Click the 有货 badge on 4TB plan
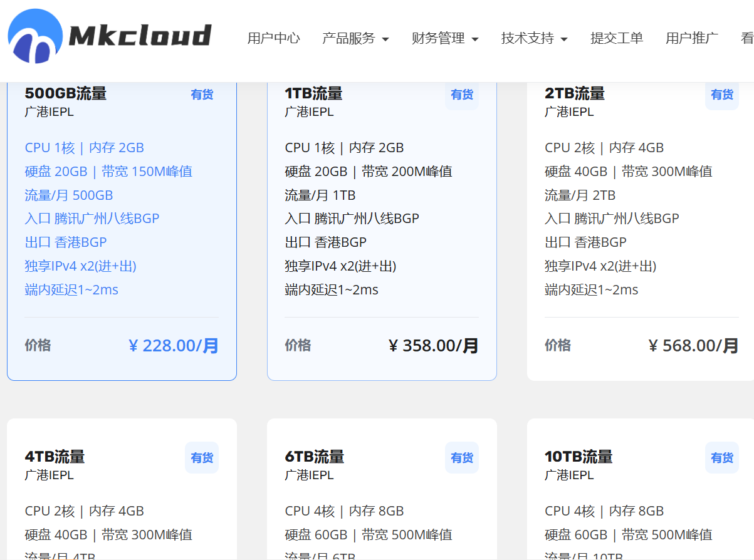Viewport: 754px width, 560px height. [x=202, y=458]
